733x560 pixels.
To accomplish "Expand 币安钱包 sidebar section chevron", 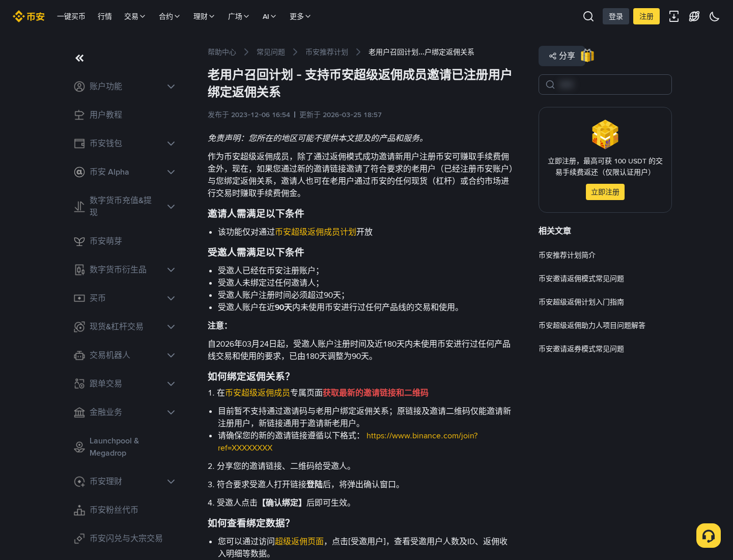I will coord(171,144).
